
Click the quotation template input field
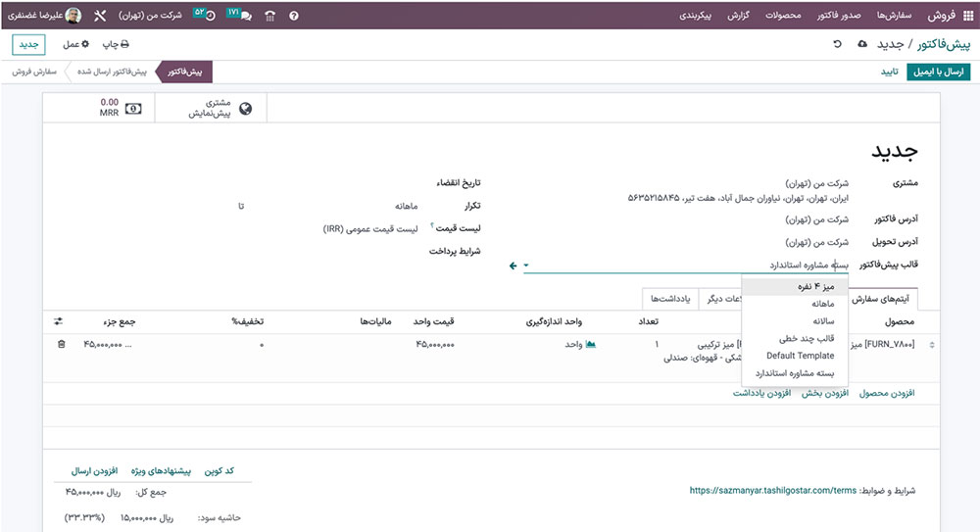tap(686, 266)
